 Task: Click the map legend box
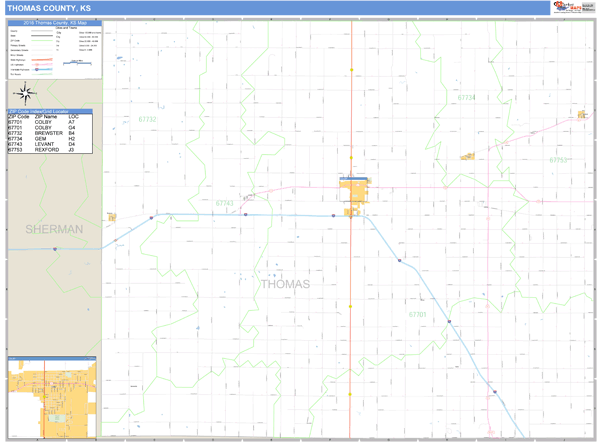pyautogui.click(x=55, y=50)
